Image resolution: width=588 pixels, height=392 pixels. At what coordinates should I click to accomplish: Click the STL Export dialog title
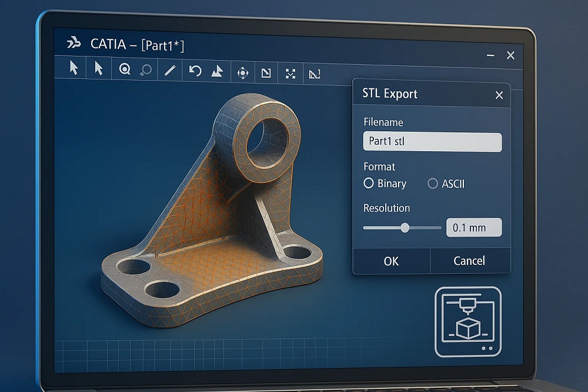pyautogui.click(x=390, y=94)
